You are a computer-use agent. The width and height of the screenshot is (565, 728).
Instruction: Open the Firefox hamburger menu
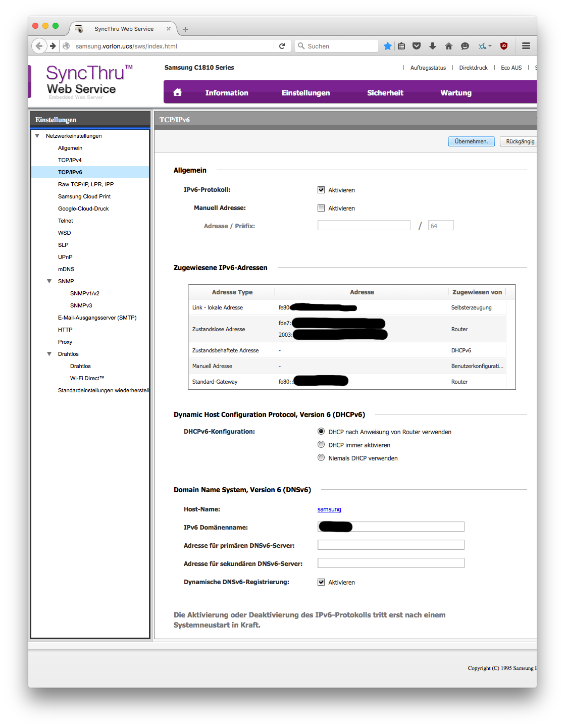pyautogui.click(x=526, y=46)
